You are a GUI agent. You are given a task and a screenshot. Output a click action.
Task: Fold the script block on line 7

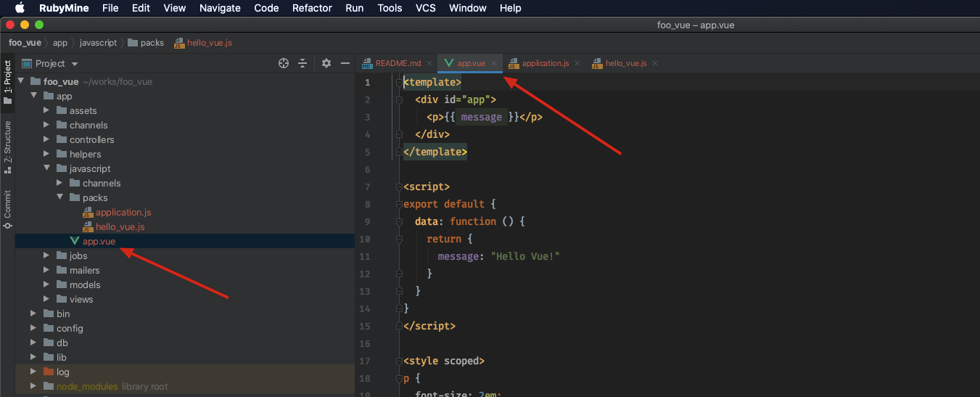[x=399, y=187]
